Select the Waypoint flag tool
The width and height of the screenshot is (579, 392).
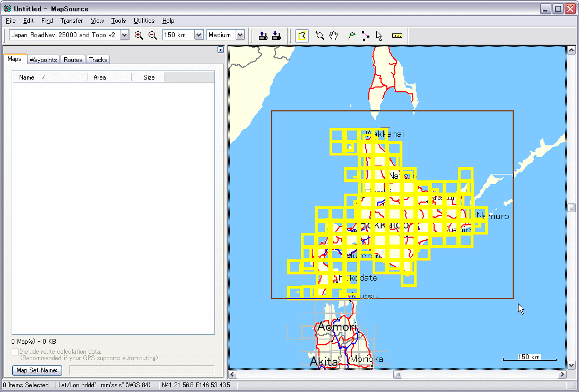[x=351, y=36]
